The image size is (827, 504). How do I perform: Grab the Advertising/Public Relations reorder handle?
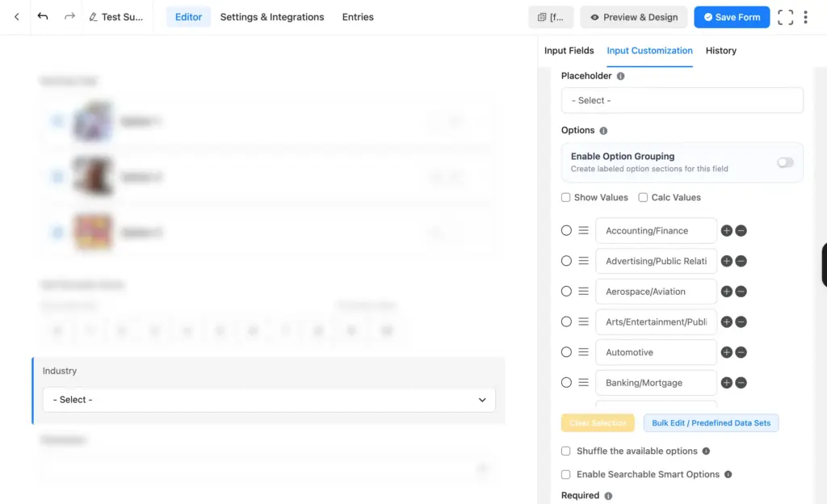[583, 261]
